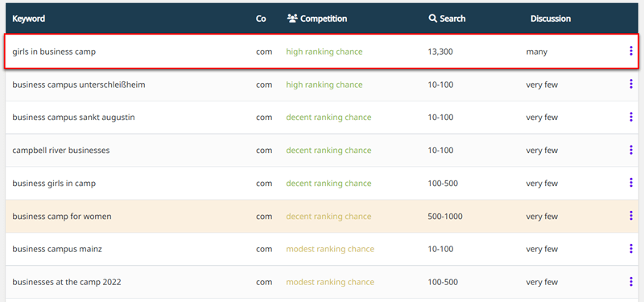The image size is (644, 302).
Task: Open three-dot menu for business campus sankt augustin
Action: click(x=631, y=117)
